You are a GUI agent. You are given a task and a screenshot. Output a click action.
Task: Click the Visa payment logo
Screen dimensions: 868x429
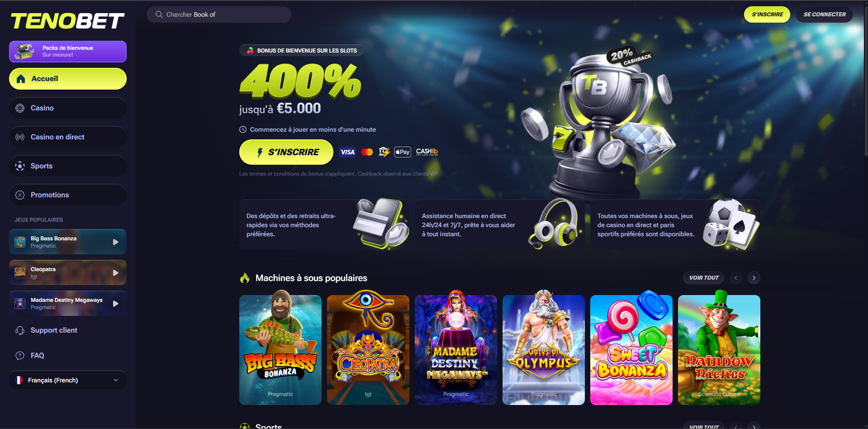(x=347, y=152)
